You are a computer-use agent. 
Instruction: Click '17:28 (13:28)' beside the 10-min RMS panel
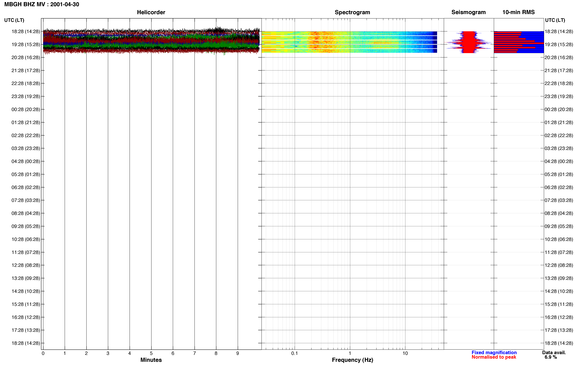point(559,330)
